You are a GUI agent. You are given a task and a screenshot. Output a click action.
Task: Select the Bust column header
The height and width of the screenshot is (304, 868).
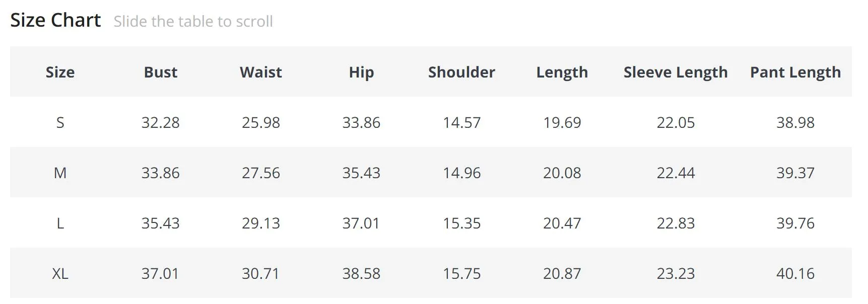click(x=161, y=72)
